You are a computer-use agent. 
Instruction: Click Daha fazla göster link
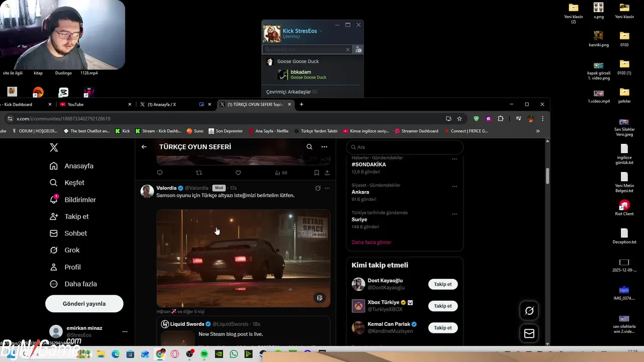click(371, 242)
